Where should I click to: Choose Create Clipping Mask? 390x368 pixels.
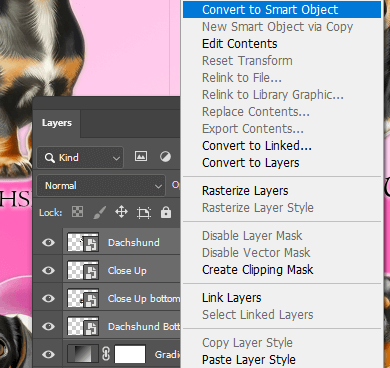tap(258, 270)
